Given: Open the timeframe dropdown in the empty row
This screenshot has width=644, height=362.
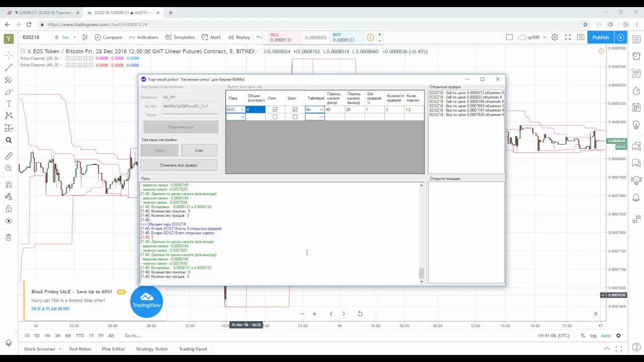Looking at the screenshot, I should tap(321, 117).
